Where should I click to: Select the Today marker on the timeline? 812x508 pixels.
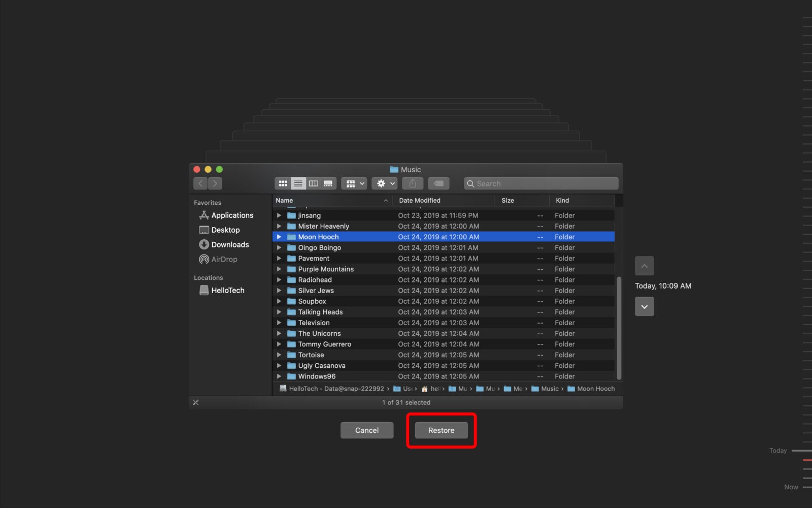point(777,450)
